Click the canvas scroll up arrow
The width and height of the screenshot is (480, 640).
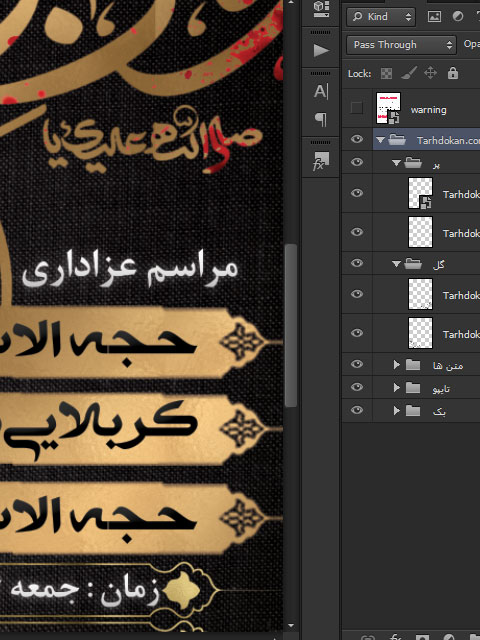tap(291, 2)
